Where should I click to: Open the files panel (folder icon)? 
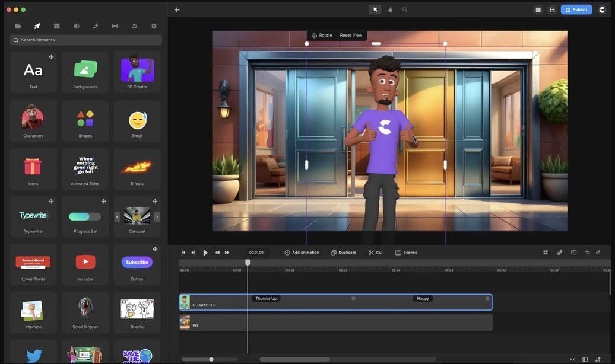(x=18, y=26)
